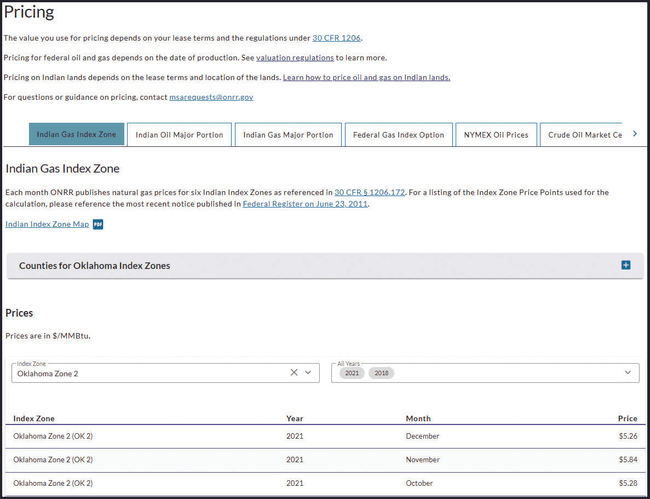This screenshot has width=650, height=499.
Task: Open the 30 CFR 1206 link in the intro
Action: 336,38
